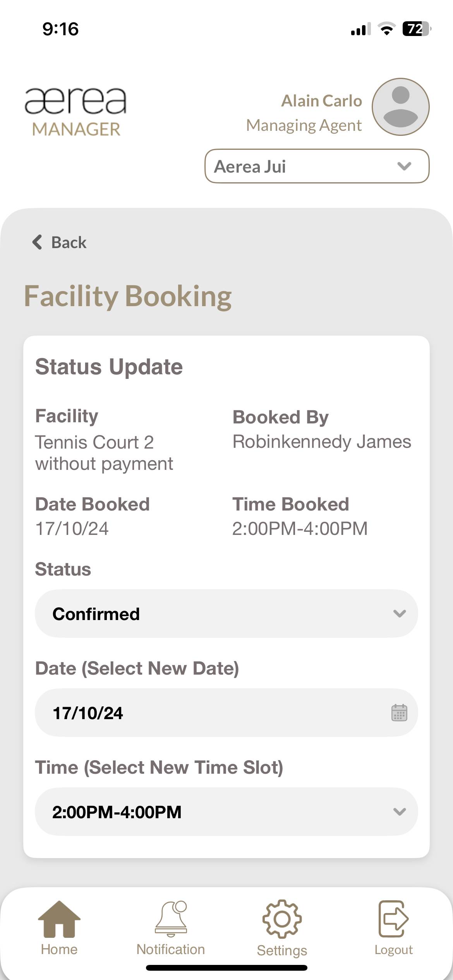The width and height of the screenshot is (453, 980).
Task: Open the Home tab
Action: [59, 920]
